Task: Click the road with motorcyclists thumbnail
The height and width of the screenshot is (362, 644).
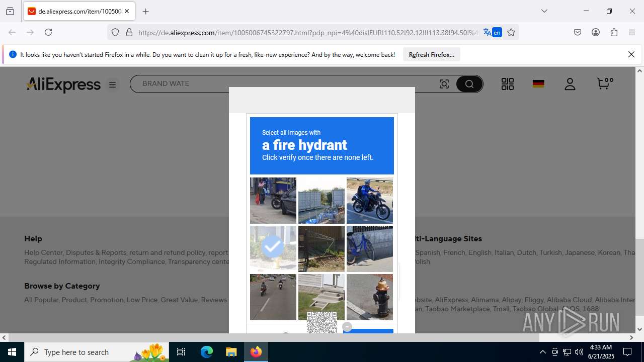Action: click(x=273, y=297)
